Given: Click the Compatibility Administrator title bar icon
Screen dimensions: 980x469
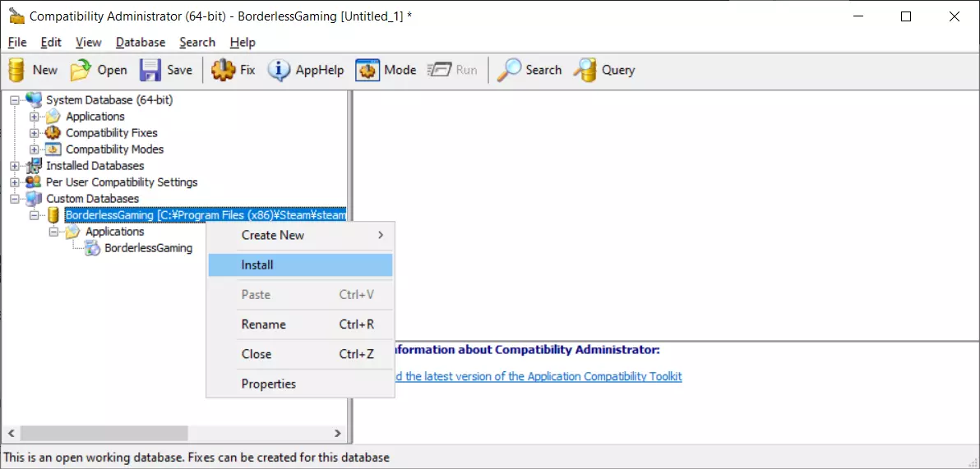Looking at the screenshot, I should pyautogui.click(x=17, y=16).
